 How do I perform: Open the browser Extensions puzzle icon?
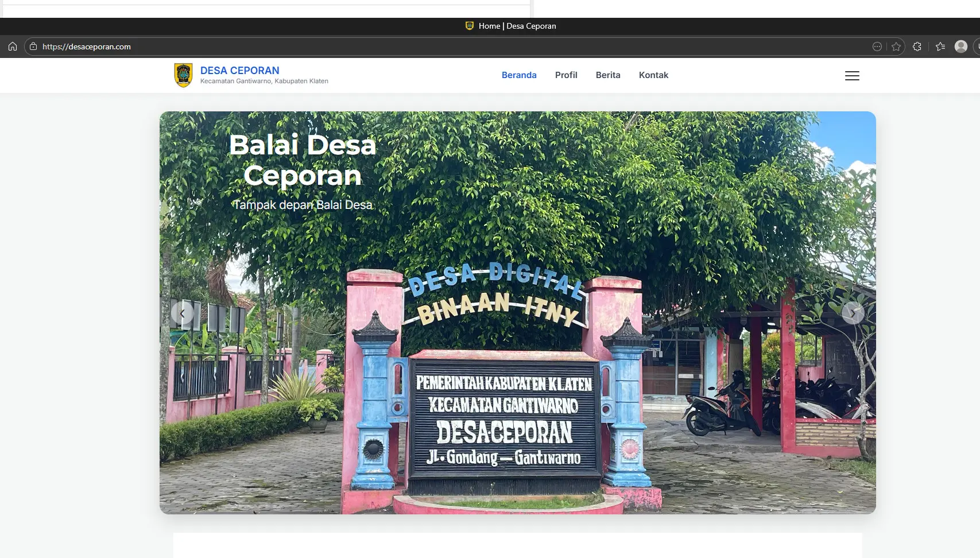coord(917,46)
